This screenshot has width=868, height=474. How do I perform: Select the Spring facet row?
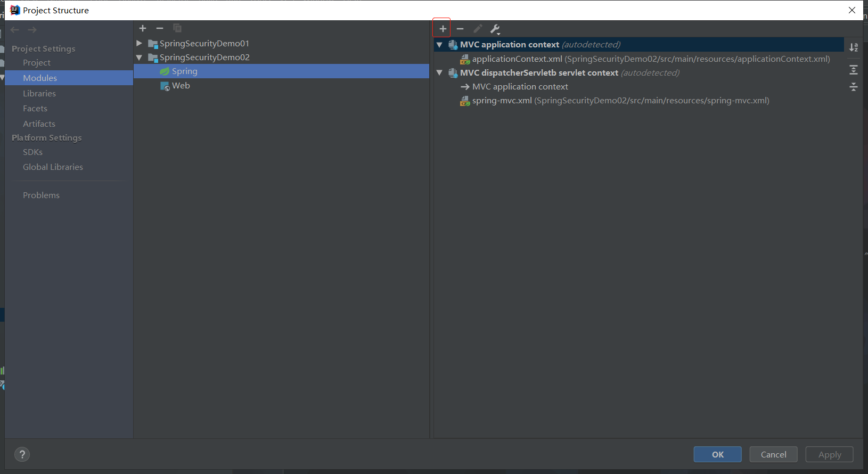click(x=281, y=71)
